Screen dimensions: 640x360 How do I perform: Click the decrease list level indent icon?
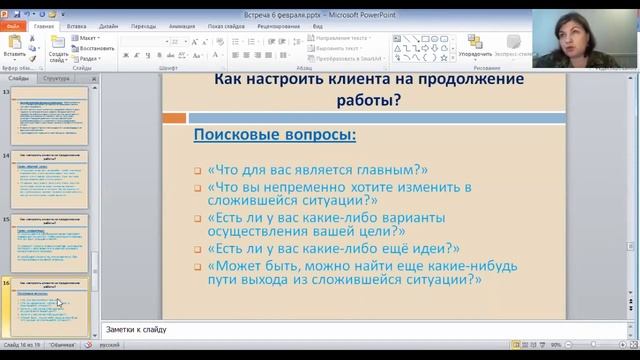click(x=271, y=42)
